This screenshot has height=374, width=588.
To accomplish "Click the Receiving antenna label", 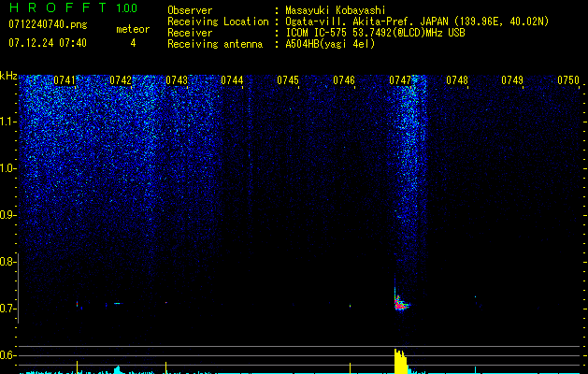I will pyautogui.click(x=215, y=44).
